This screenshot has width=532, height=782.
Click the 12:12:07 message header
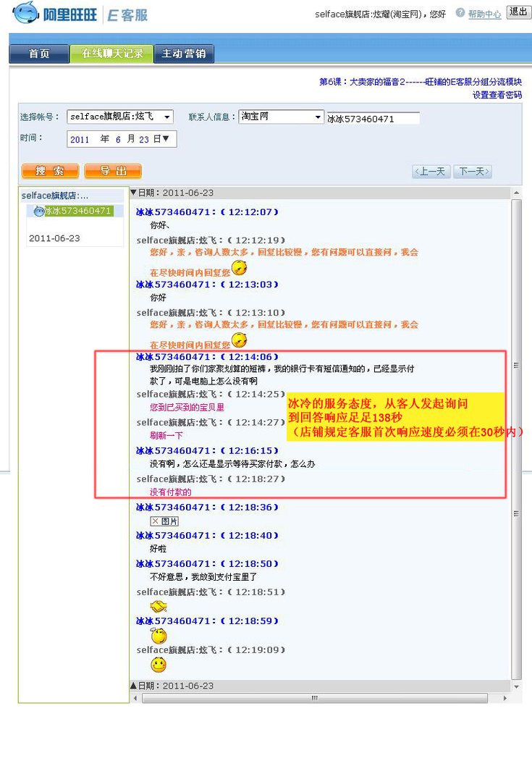(x=207, y=212)
